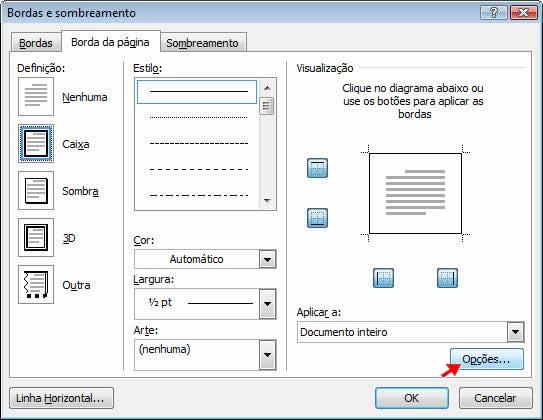Expand the Aplicar a dropdown
This screenshot has width=543, height=420.
coord(515,332)
